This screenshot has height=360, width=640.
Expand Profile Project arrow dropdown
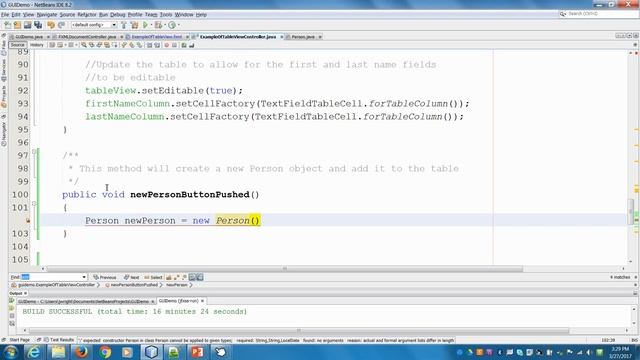[178, 25]
